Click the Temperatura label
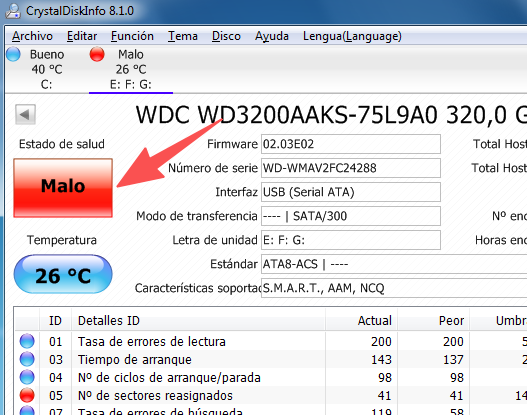Screen dimensions: 527x415 62,240
